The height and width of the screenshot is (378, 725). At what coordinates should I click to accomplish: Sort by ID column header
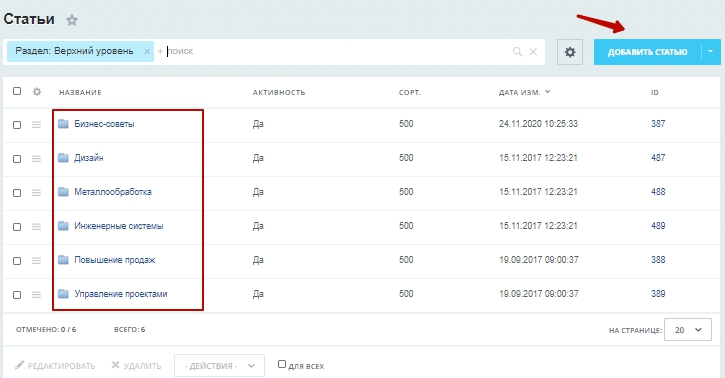tap(655, 92)
